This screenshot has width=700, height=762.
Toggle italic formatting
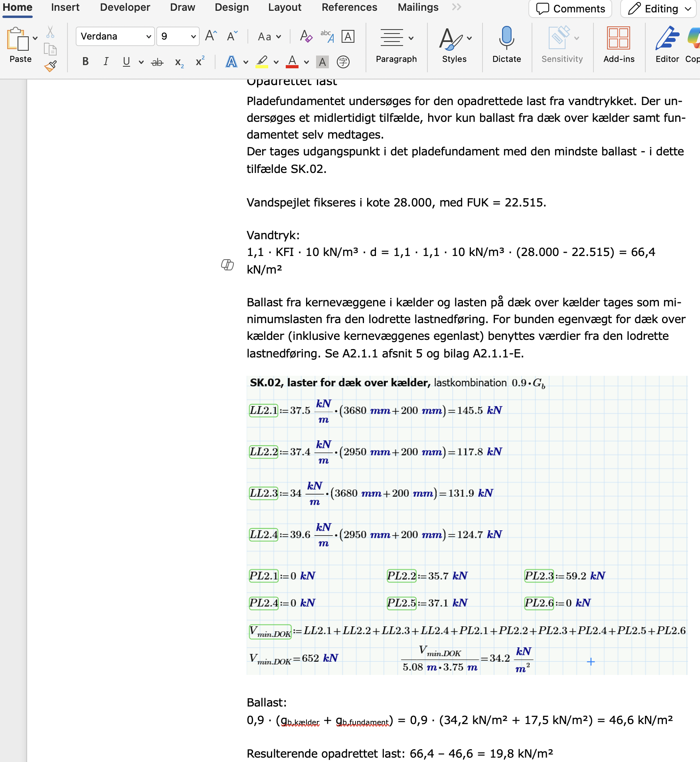pyautogui.click(x=105, y=61)
